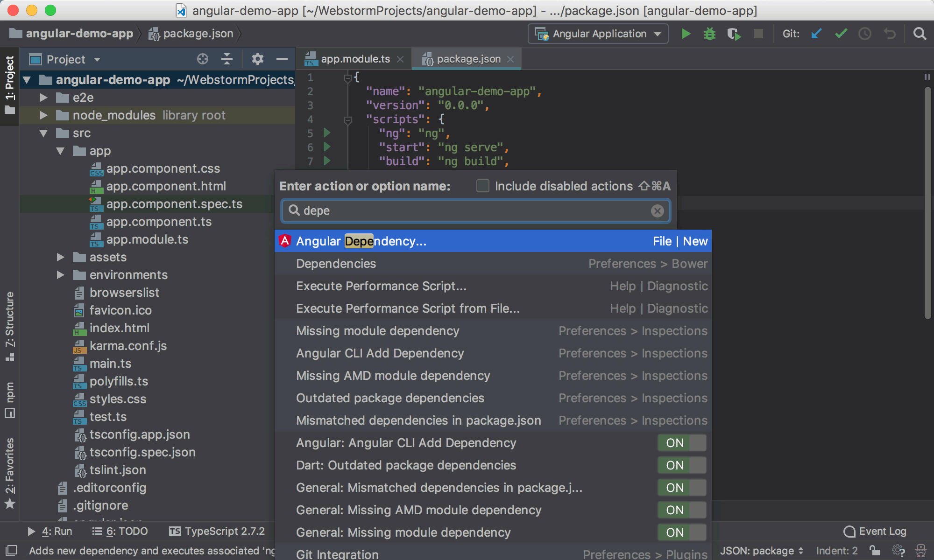Click the Git checkmark icon in toolbar

coord(842,33)
